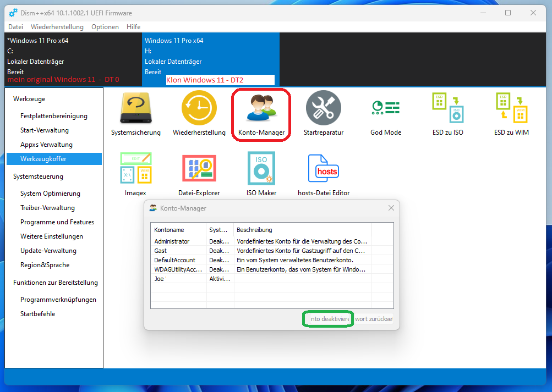Select Startbefehle
This screenshot has width=552, height=392.
point(37,314)
